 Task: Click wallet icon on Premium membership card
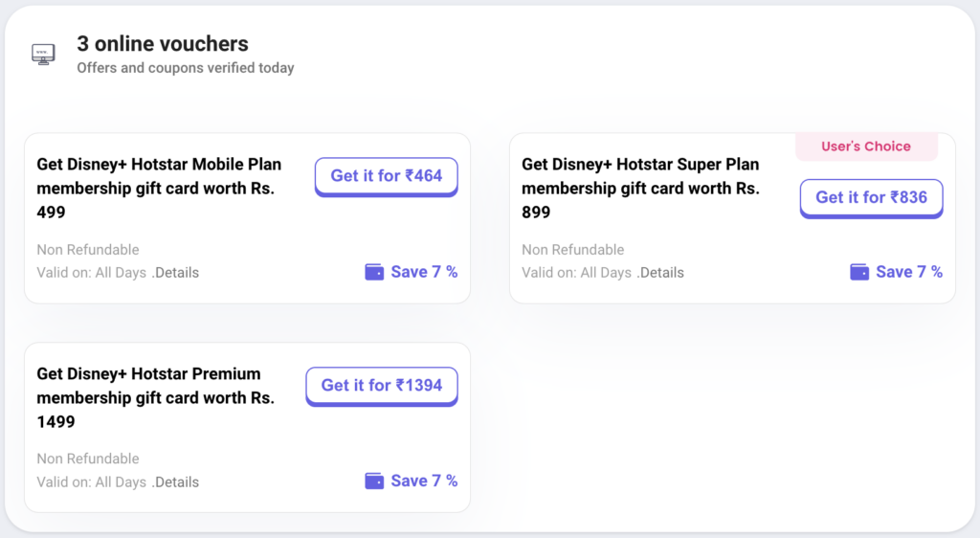click(x=374, y=482)
